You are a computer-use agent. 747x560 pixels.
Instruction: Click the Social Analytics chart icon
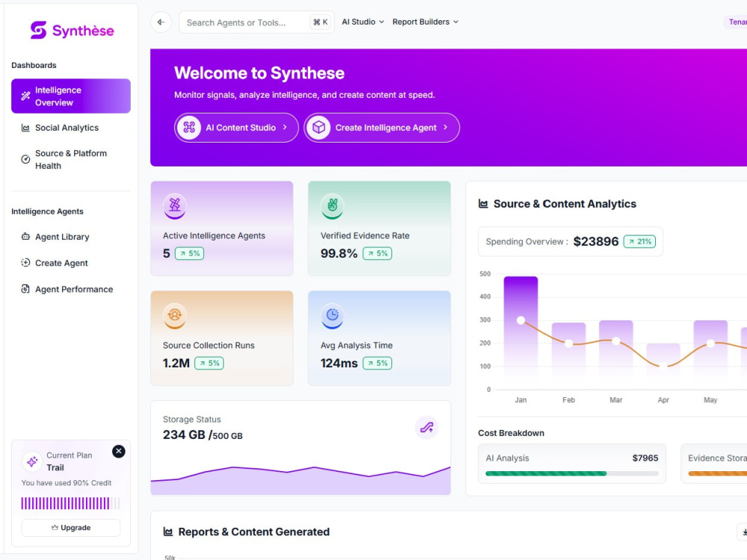click(25, 128)
